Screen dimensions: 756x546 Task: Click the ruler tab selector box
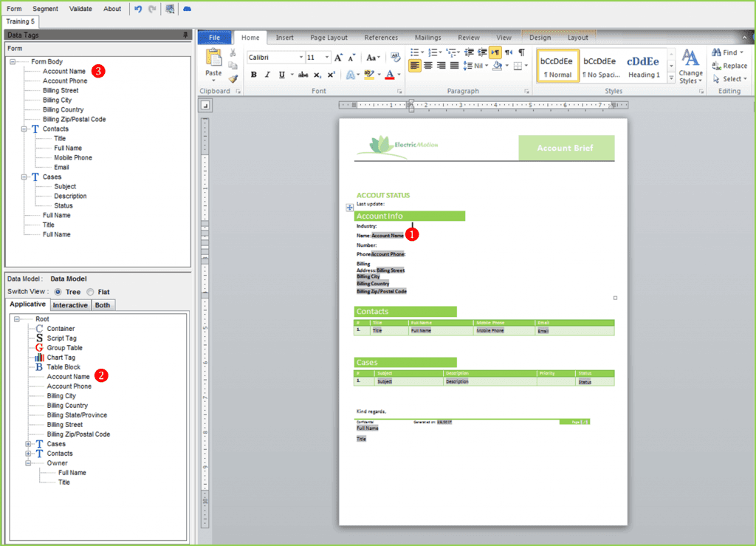click(205, 105)
